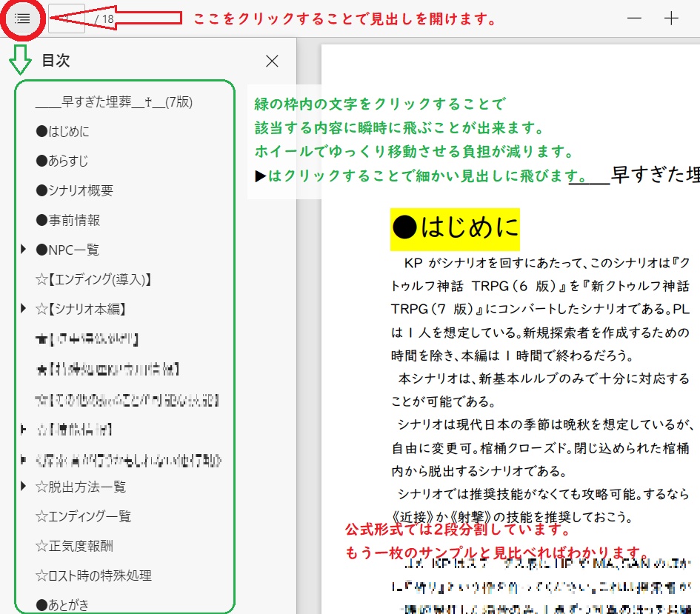Zoom out using the minus icon
The width and height of the screenshot is (700, 614).
click(x=634, y=18)
